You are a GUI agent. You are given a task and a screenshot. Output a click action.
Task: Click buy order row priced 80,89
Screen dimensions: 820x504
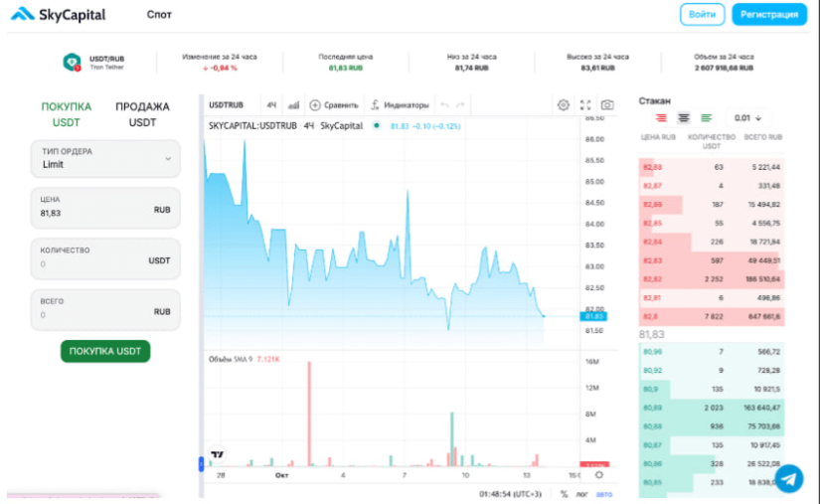coord(712,408)
